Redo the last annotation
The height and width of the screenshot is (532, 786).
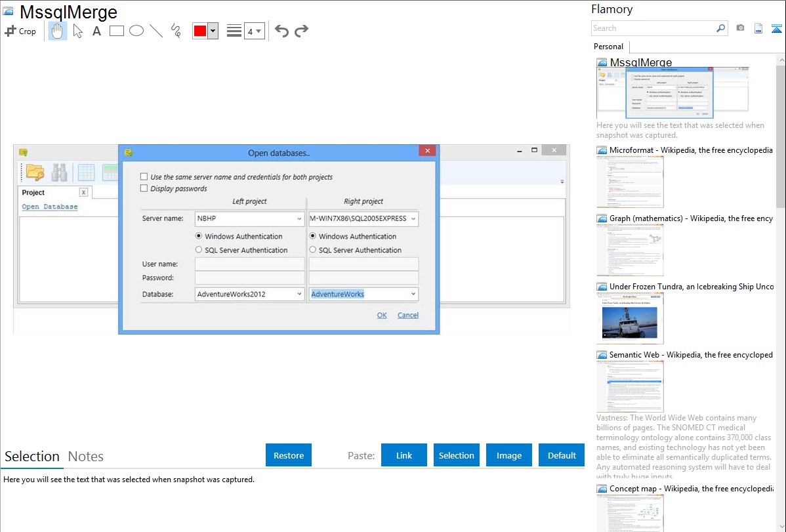[301, 31]
